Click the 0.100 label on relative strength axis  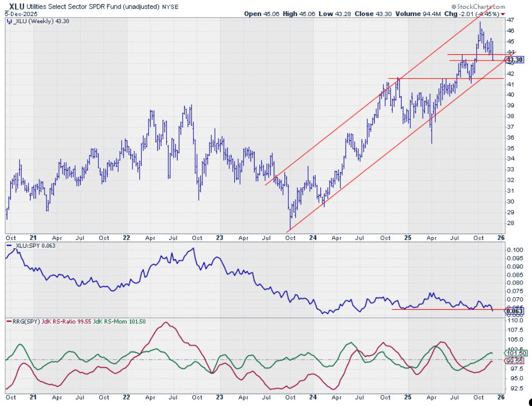click(514, 250)
